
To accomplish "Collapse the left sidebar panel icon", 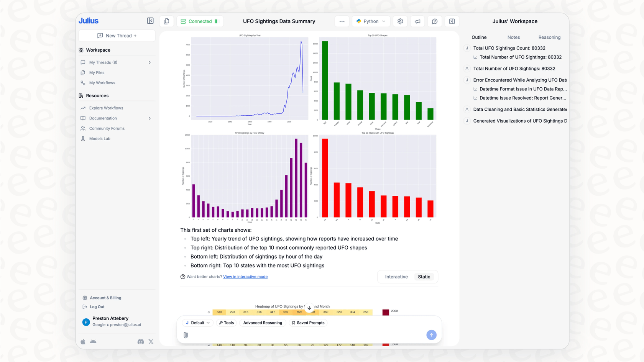I will click(x=150, y=21).
